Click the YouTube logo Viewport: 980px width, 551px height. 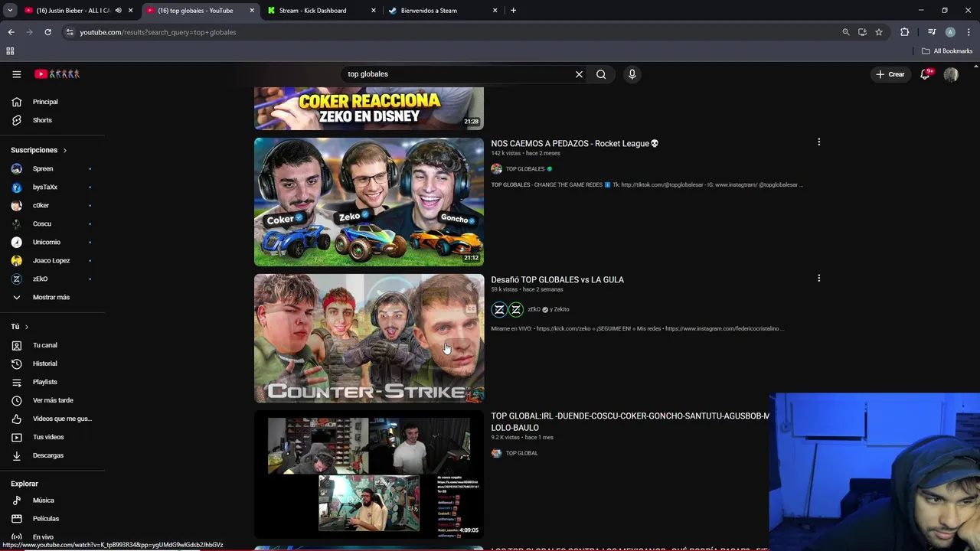(x=57, y=74)
